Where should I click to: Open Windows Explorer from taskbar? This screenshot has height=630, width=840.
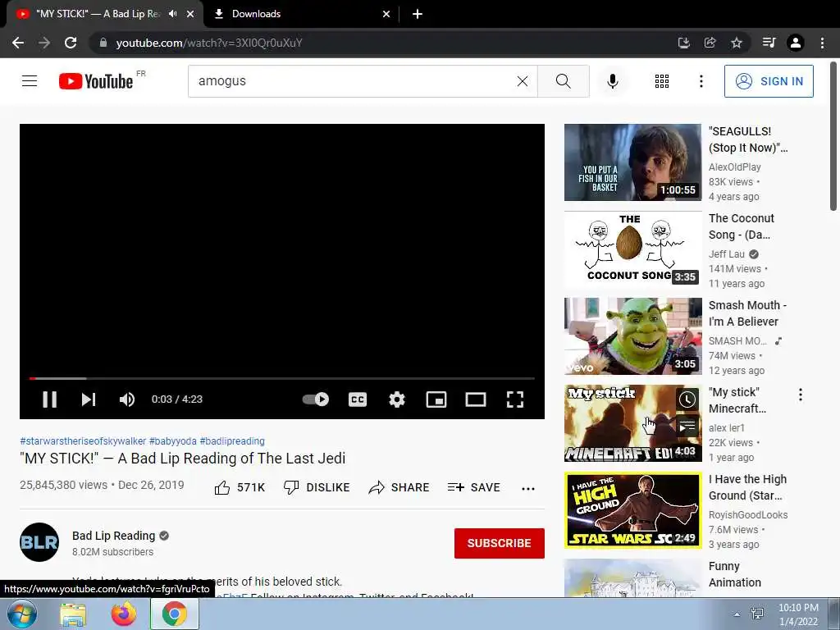tap(73, 614)
